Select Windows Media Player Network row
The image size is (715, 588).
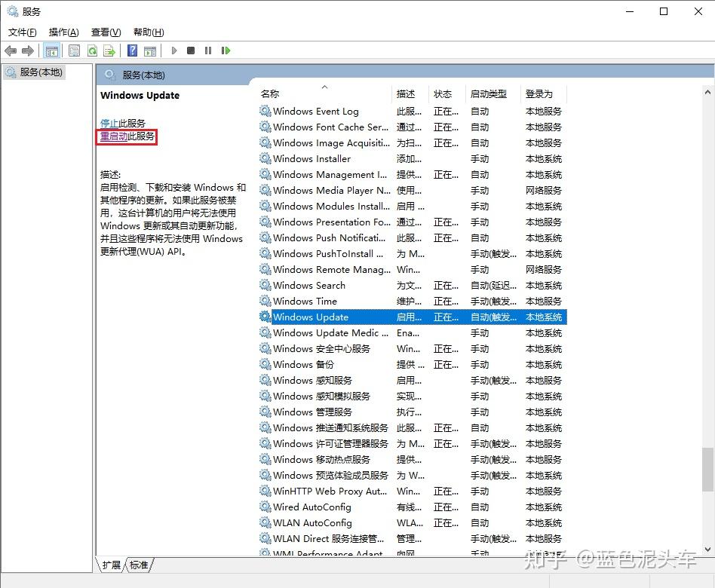click(x=413, y=191)
